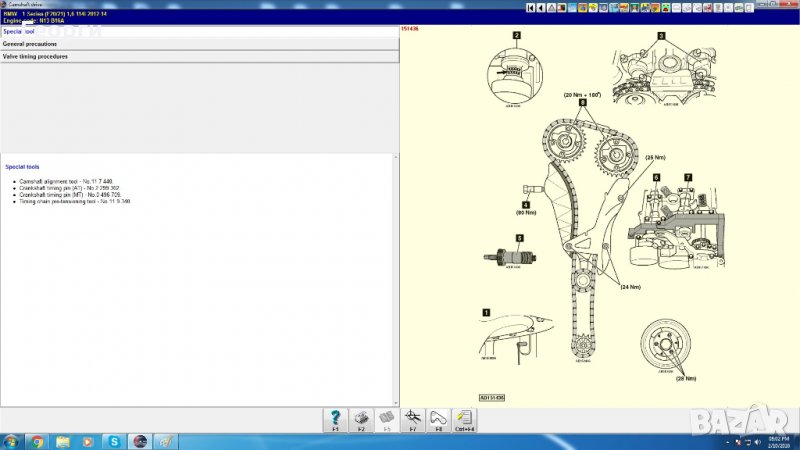The image size is (800, 450).
Task: Click the Special tools heading in text panel
Action: pos(23,167)
